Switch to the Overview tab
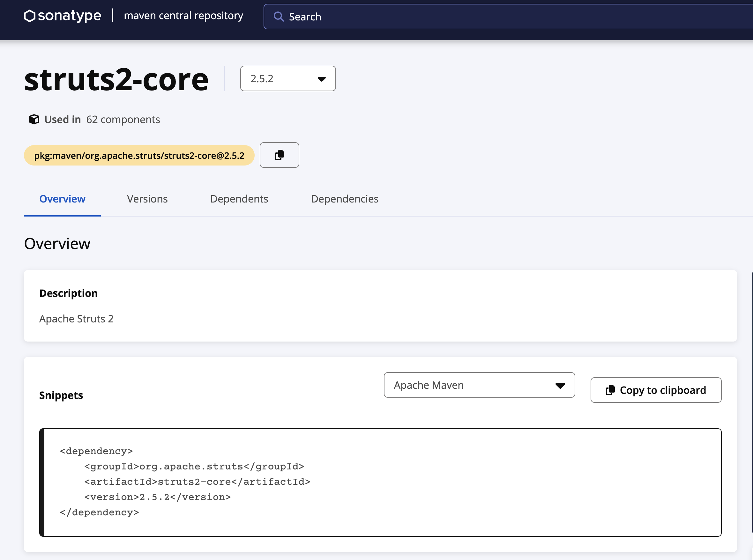This screenshot has width=753, height=560. point(63,199)
